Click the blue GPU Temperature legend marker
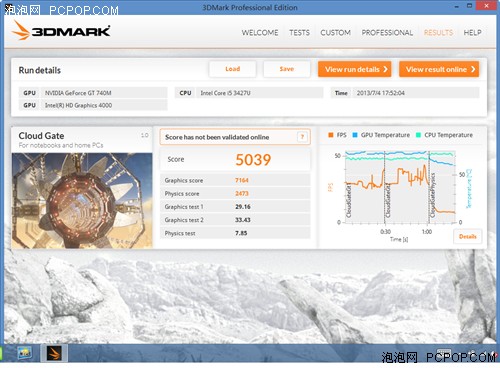The width and height of the screenshot is (500, 368). [x=355, y=135]
